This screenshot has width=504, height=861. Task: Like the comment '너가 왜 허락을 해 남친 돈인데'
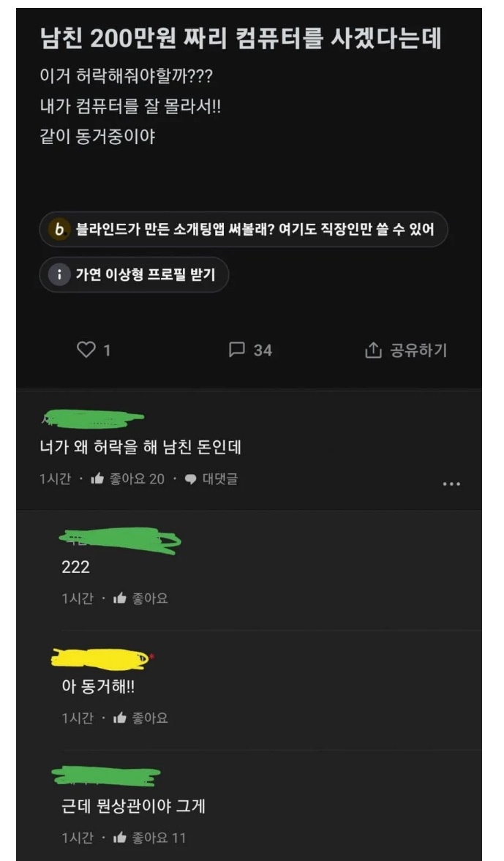tap(97, 479)
